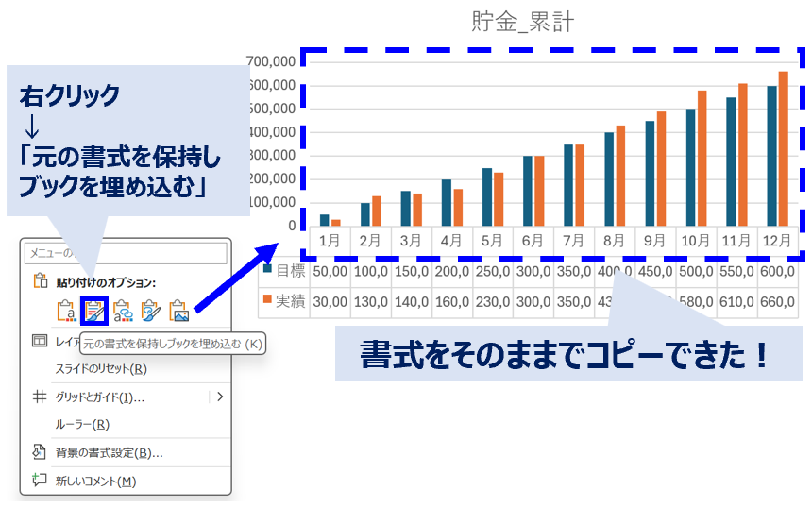The width and height of the screenshot is (812, 507).
Task: Click the clipboard icon beside 貼り付けのオプション
Action: 41,280
